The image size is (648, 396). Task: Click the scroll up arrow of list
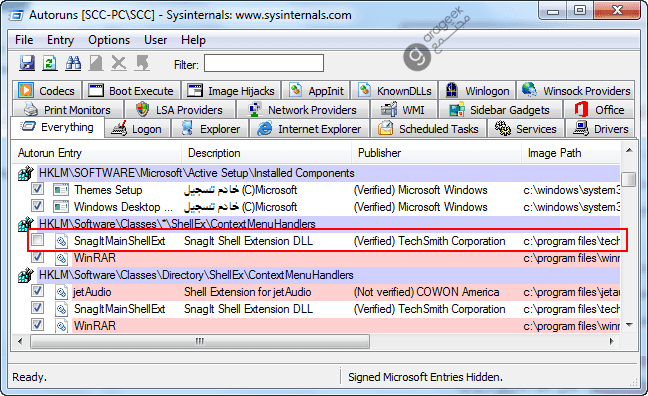pos(629,150)
